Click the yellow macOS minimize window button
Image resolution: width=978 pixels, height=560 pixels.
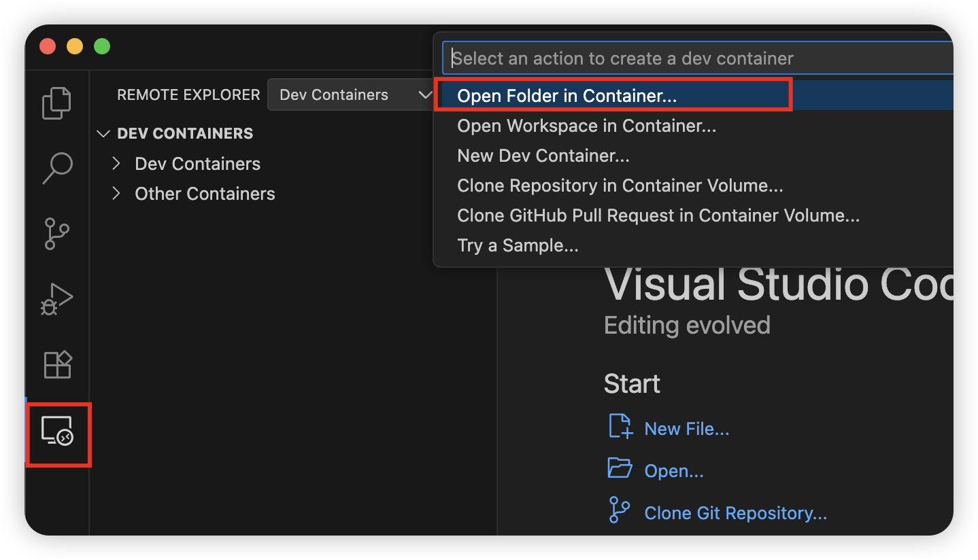(x=75, y=46)
